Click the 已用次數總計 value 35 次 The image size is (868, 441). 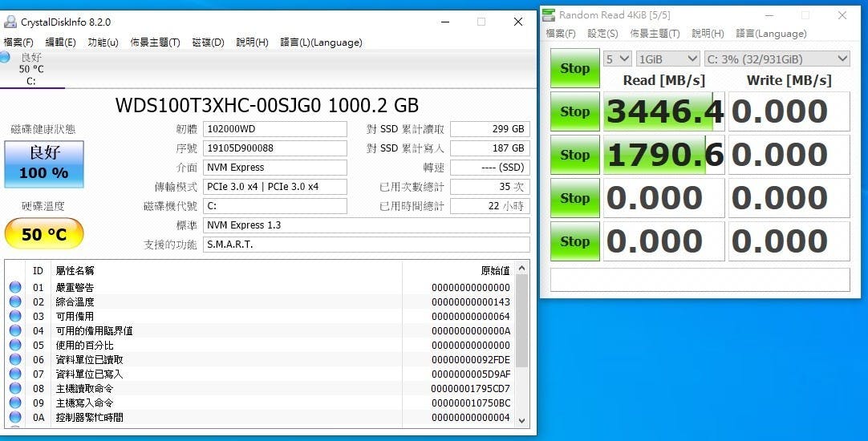(490, 187)
